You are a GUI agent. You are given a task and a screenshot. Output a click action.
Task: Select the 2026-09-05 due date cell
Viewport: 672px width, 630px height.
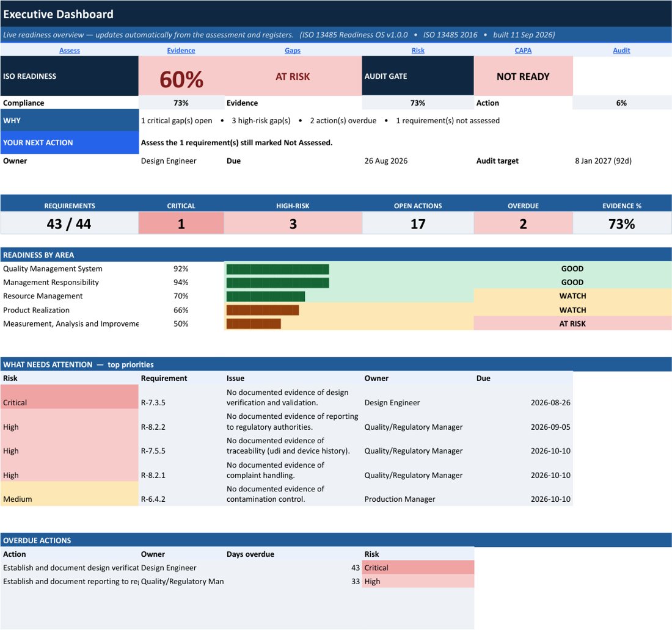523,421
